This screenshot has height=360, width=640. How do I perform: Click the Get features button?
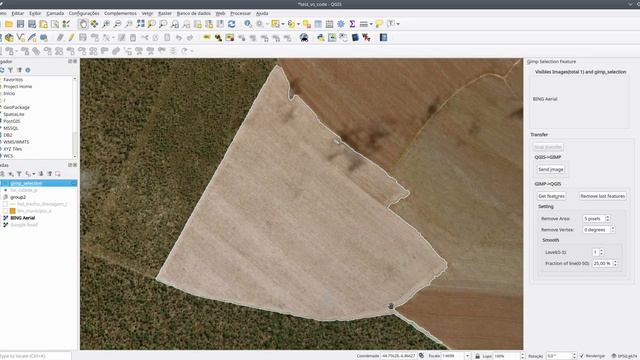[551, 196]
